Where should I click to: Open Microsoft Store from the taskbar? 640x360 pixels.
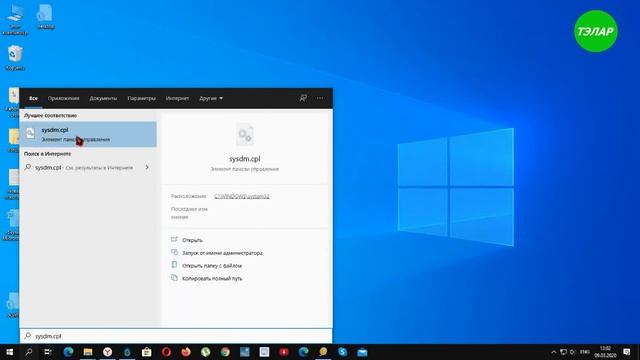coord(147,352)
